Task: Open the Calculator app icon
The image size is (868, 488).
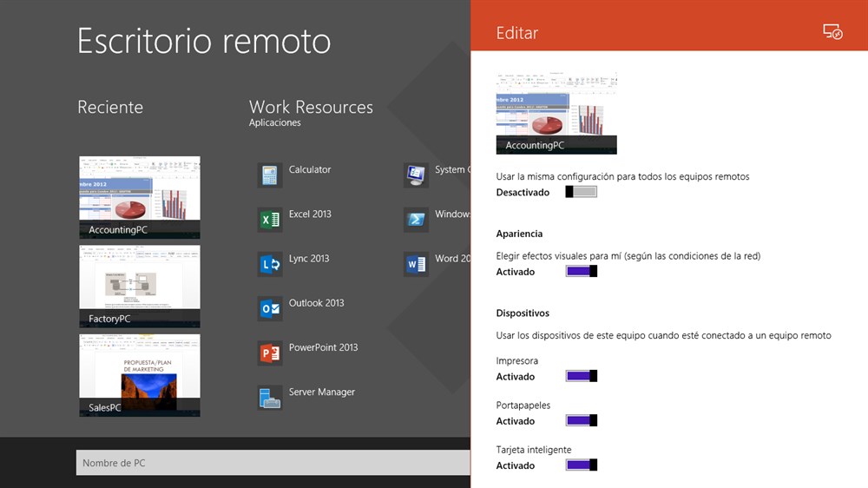Action: [270, 175]
